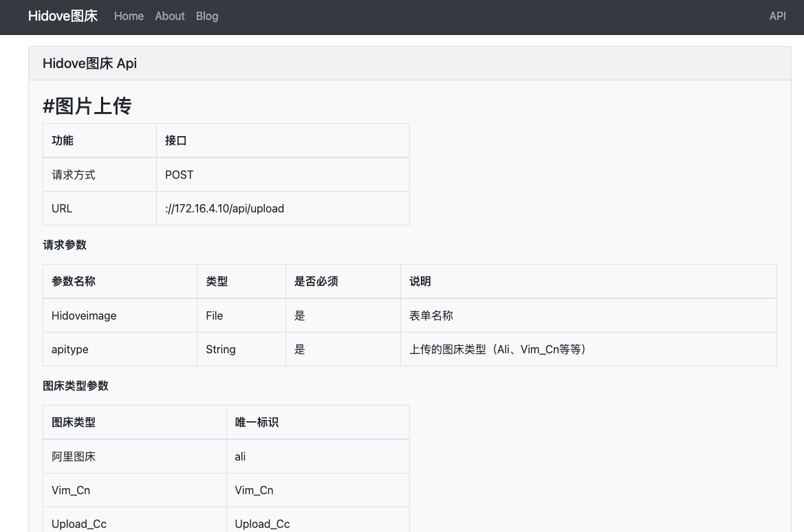
Task: Select the 'ali' identifier cell
Action: [318, 456]
